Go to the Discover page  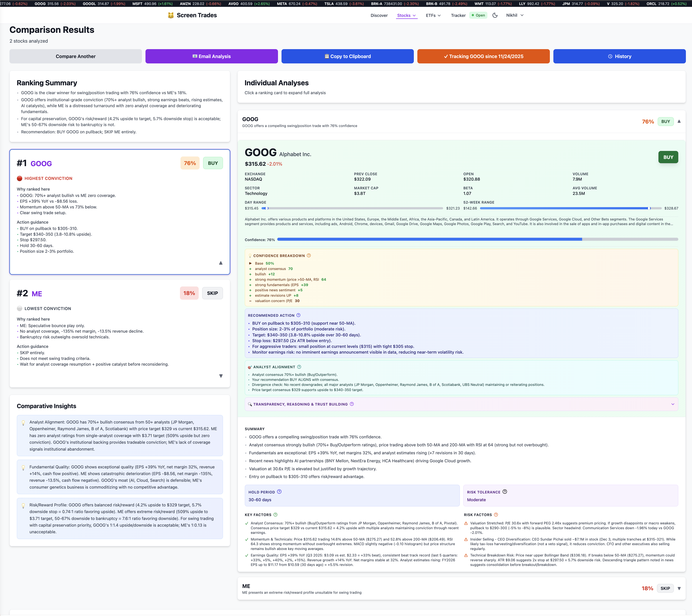379,15
